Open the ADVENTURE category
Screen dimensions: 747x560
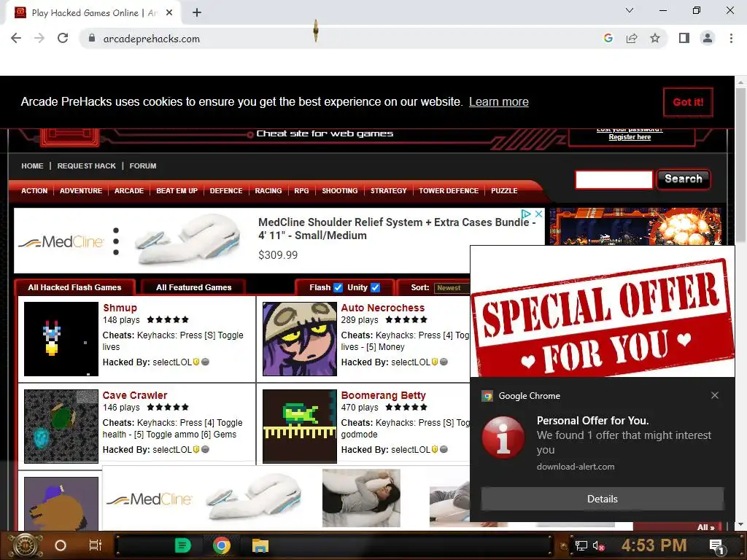click(x=81, y=191)
